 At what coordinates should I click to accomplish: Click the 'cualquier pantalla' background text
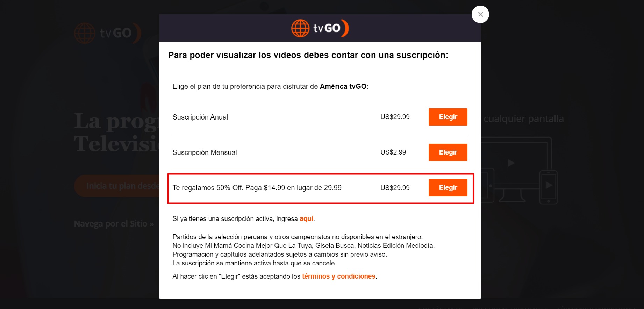click(524, 119)
